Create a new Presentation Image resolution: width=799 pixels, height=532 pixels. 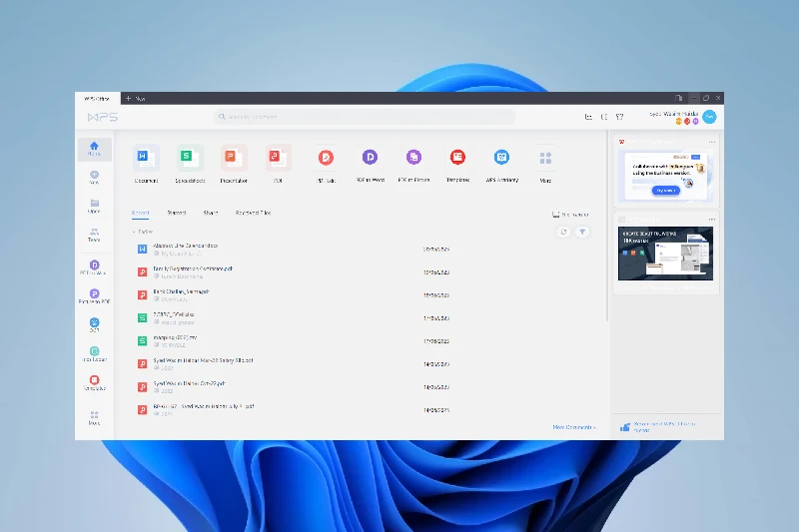234,164
